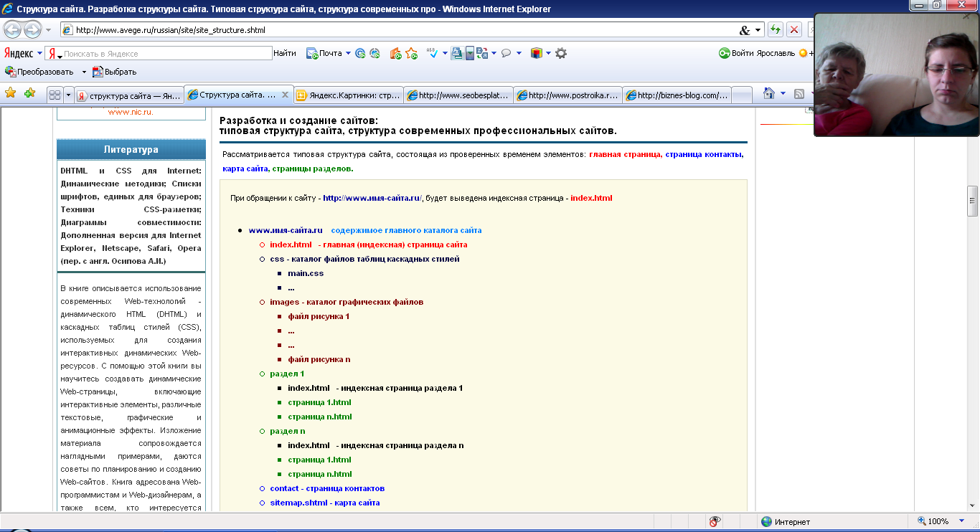
Task: Refresh the page with green arrows icon
Action: click(x=775, y=30)
